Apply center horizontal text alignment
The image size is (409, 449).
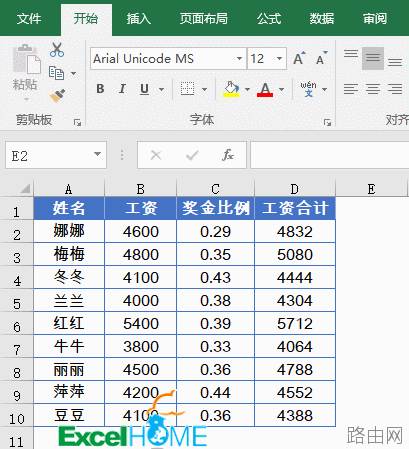[x=373, y=89]
